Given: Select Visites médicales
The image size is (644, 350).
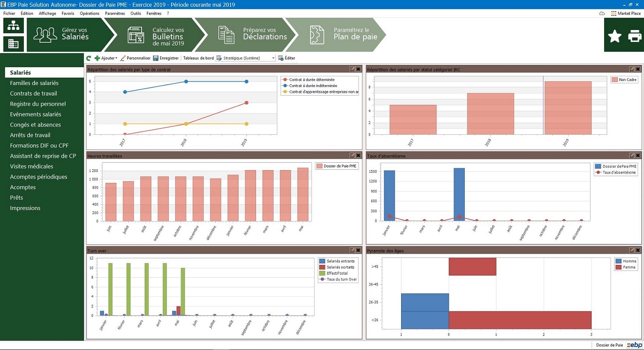Looking at the screenshot, I should coord(32,166).
